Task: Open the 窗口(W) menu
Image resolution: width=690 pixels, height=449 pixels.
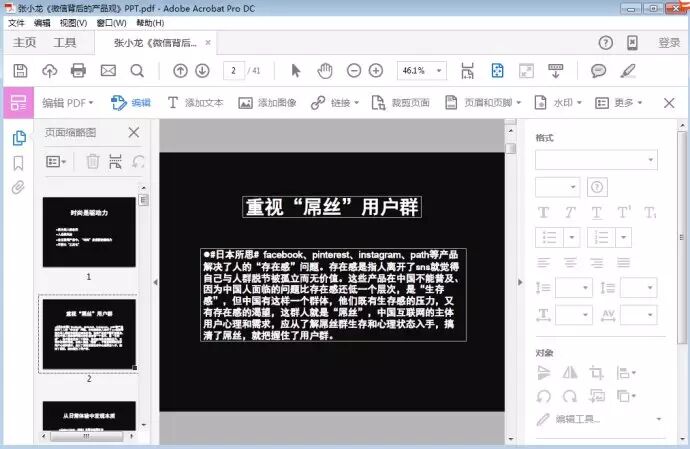Action: (111, 23)
